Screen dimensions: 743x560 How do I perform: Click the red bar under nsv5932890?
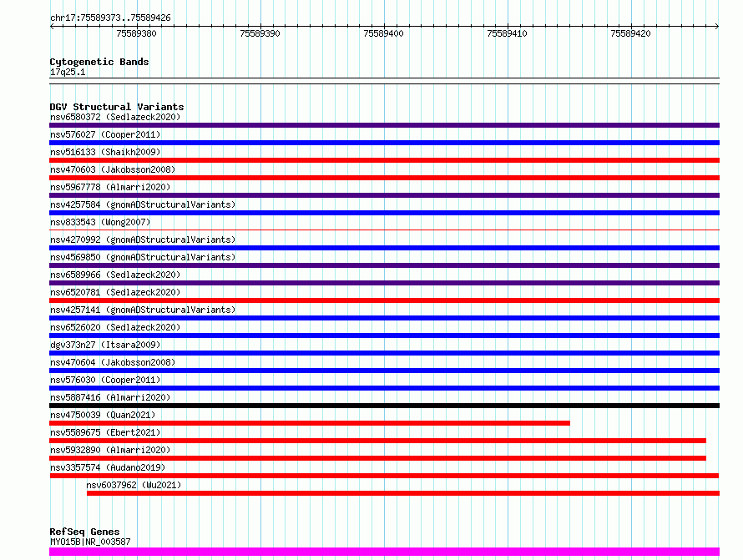tap(377, 458)
